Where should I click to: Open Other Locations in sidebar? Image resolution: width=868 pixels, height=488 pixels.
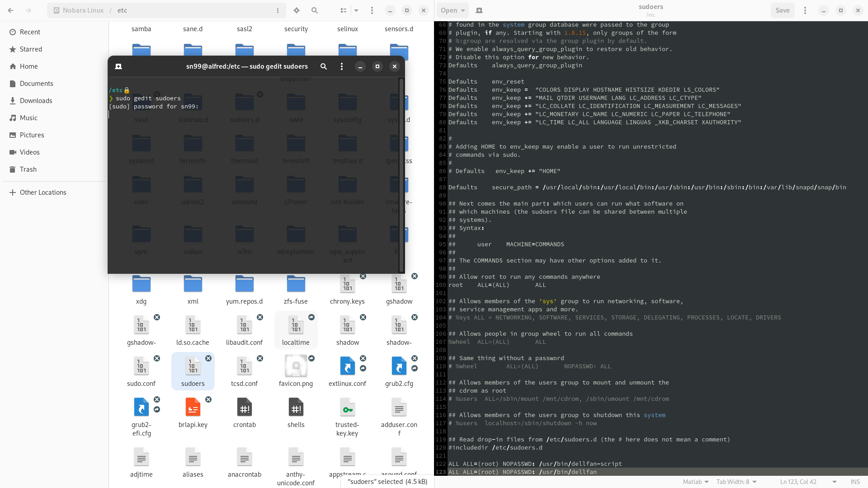point(43,192)
